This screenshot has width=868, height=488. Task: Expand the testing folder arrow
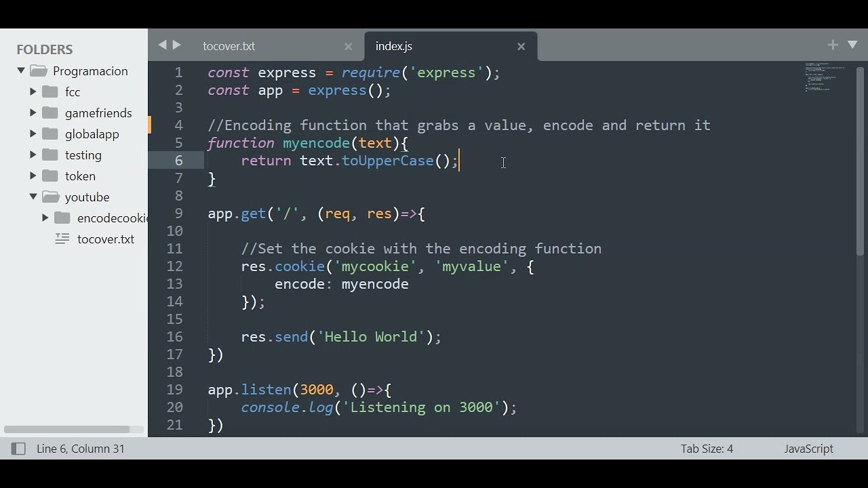pyautogui.click(x=33, y=155)
